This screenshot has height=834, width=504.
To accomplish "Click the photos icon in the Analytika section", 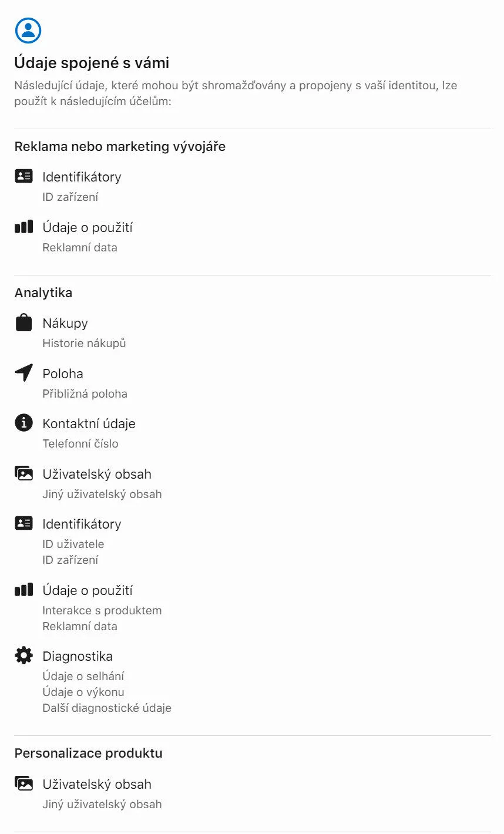I will pos(23,473).
